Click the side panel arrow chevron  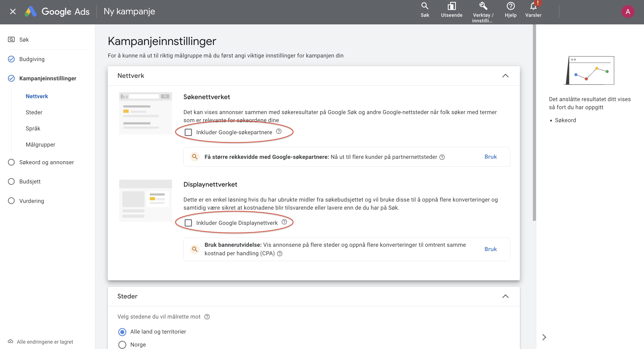(544, 337)
